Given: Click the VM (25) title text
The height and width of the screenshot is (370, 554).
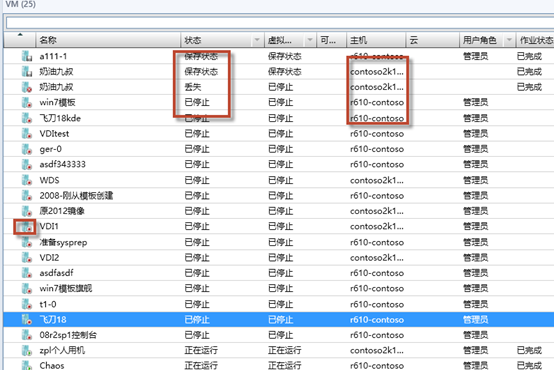Looking at the screenshot, I should [20, 4].
